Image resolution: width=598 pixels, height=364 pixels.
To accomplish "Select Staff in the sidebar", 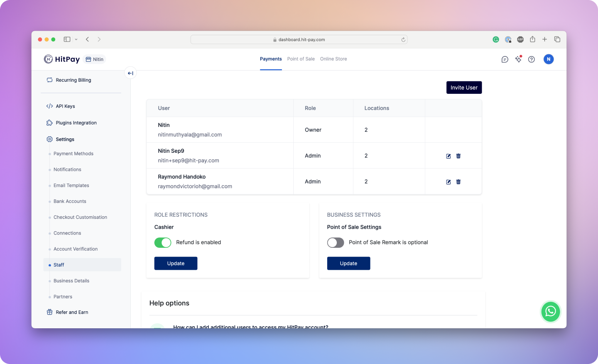I will click(82, 265).
